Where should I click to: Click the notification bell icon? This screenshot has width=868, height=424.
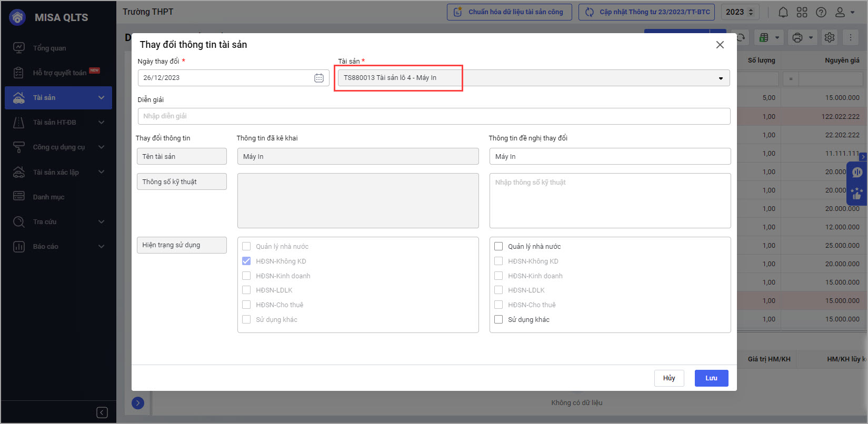pos(783,12)
